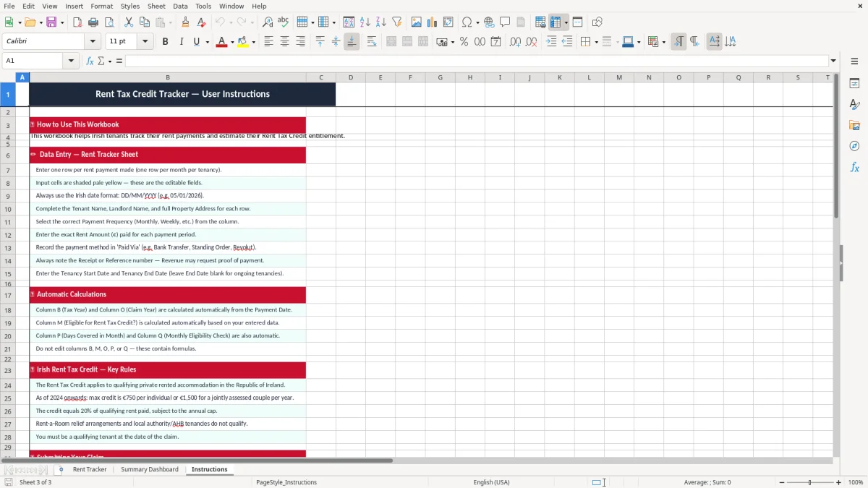Image resolution: width=868 pixels, height=488 pixels.
Task: Toggle left-to-right text direction
Action: tap(678, 42)
